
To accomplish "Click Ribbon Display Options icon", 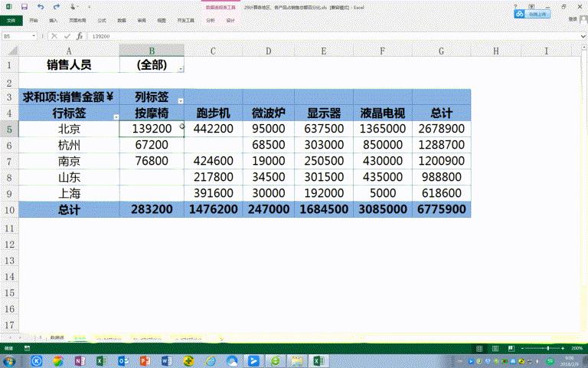I will click(x=531, y=7).
